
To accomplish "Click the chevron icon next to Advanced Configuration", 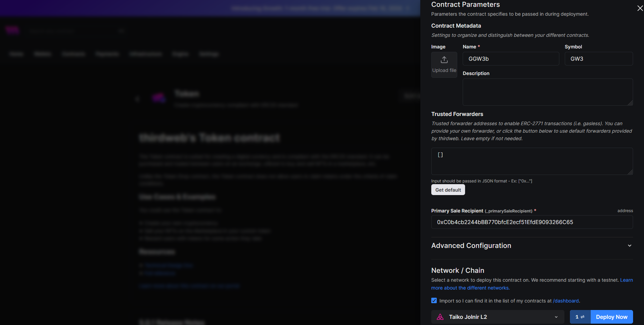I will [x=629, y=246].
